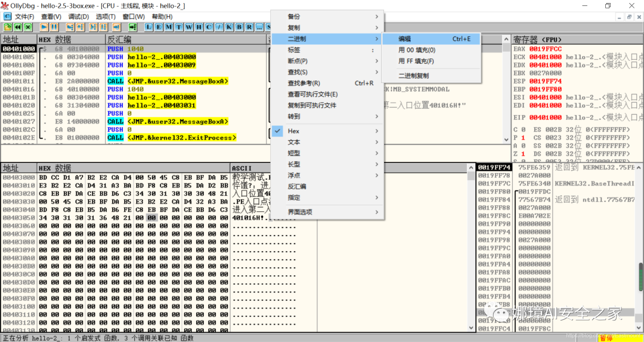Select disassembly row at address 00401011
Screen dimensions: 644x342
(134, 81)
